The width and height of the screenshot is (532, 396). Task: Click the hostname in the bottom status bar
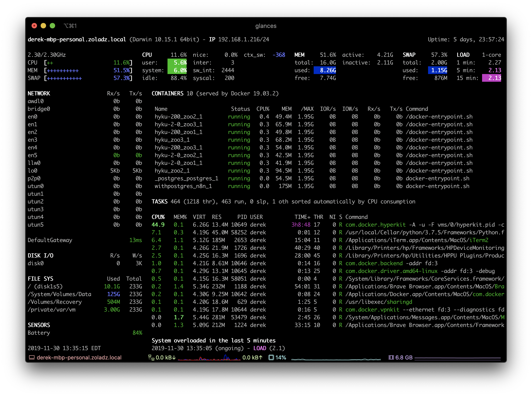(x=79, y=357)
